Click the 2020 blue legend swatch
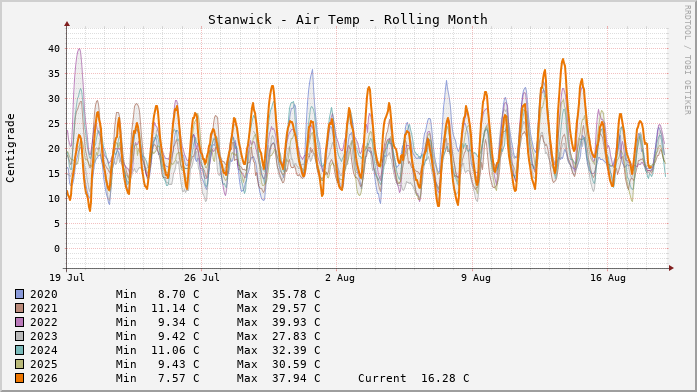 (20, 294)
